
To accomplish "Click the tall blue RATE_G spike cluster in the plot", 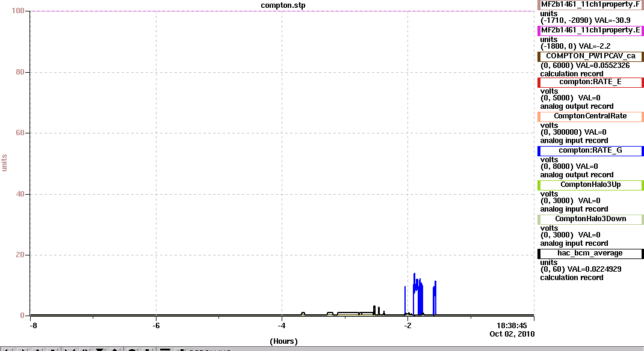I will [418, 295].
